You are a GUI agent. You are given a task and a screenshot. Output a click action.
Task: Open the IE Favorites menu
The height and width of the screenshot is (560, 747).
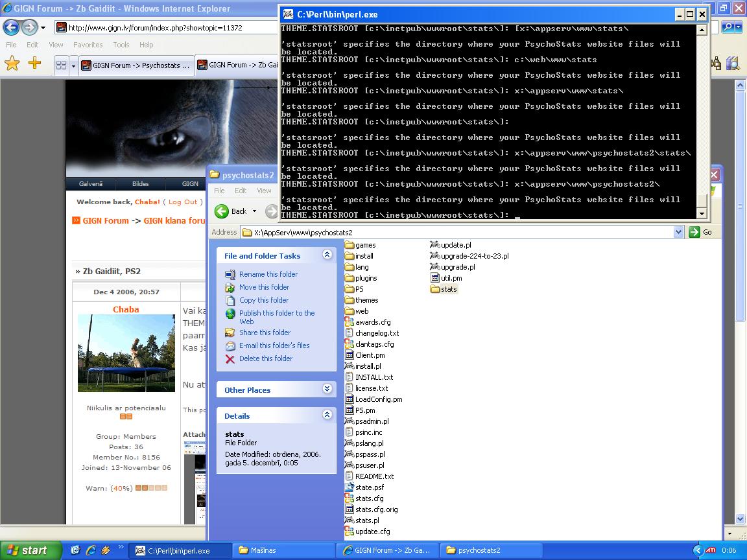[88, 44]
